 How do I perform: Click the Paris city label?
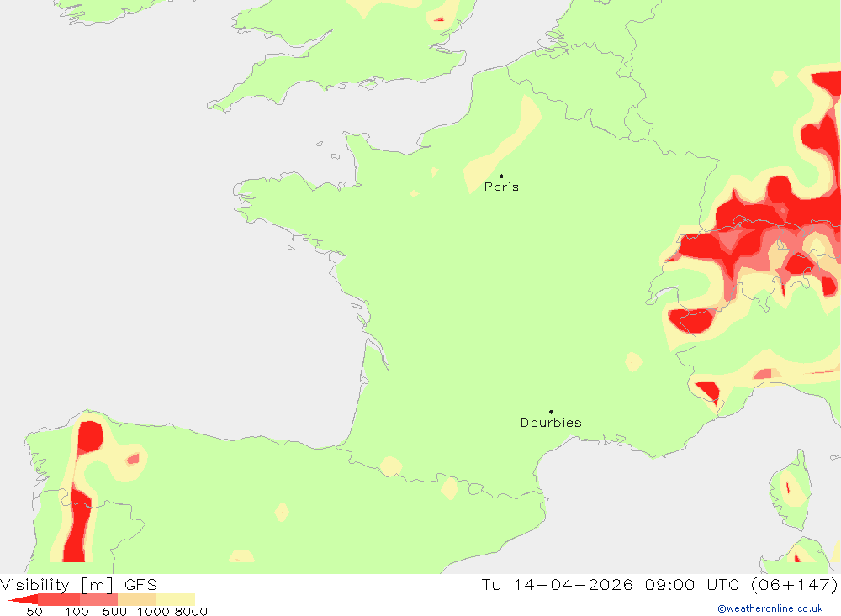coord(501,187)
